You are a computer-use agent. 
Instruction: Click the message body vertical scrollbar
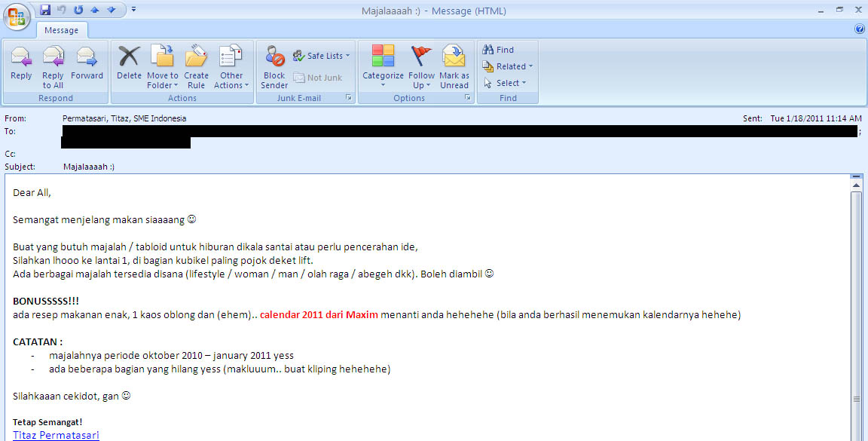tap(856, 302)
